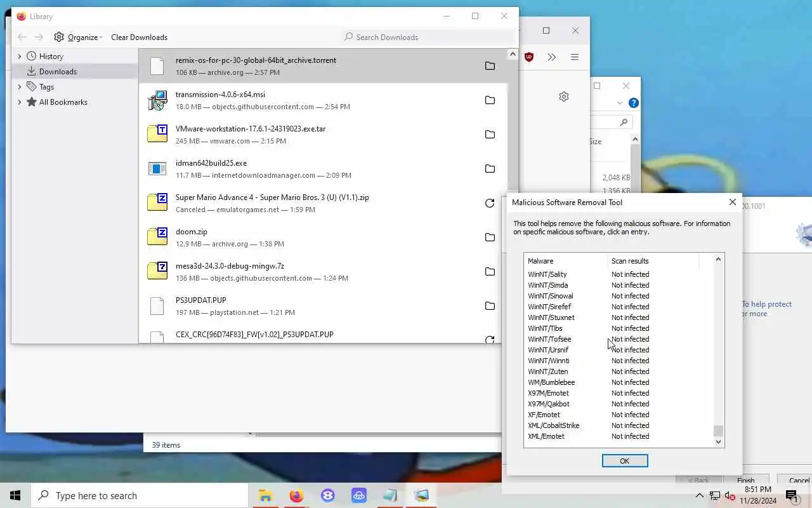Select WinNT/Winnti entry
The width and height of the screenshot is (812, 508).
pos(549,361)
